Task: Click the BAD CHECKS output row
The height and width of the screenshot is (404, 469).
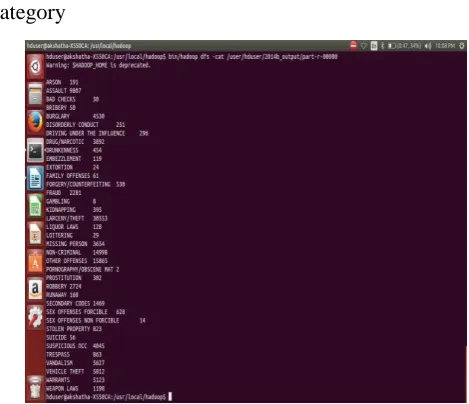Action: click(72, 99)
